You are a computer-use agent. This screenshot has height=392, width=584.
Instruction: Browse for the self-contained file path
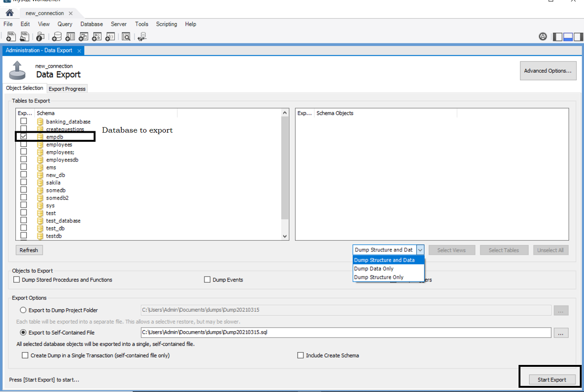pos(561,333)
